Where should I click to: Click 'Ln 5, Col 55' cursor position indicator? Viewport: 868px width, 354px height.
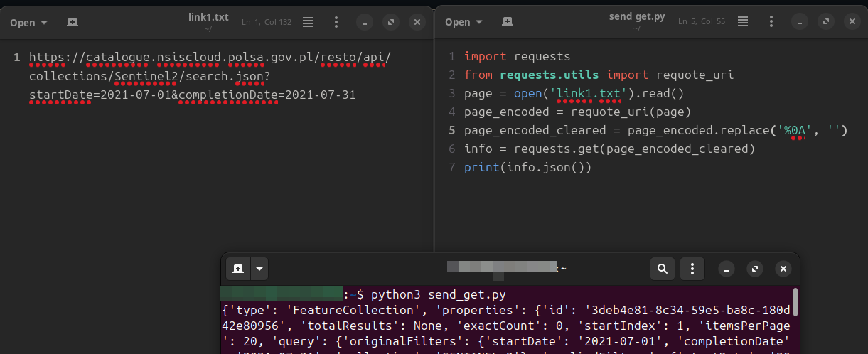point(702,22)
